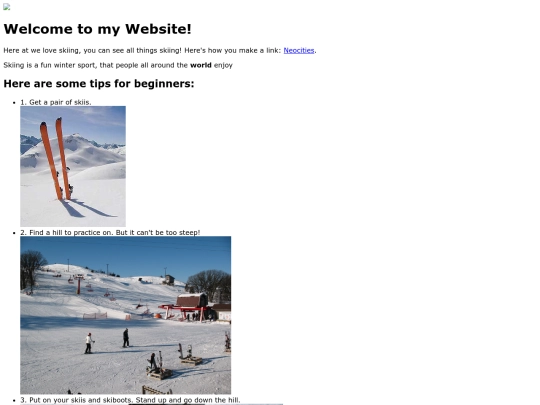Screen dimensions: 540x405
Task: Click the 'Welcome to my Website!' heading
Action: coord(97,29)
